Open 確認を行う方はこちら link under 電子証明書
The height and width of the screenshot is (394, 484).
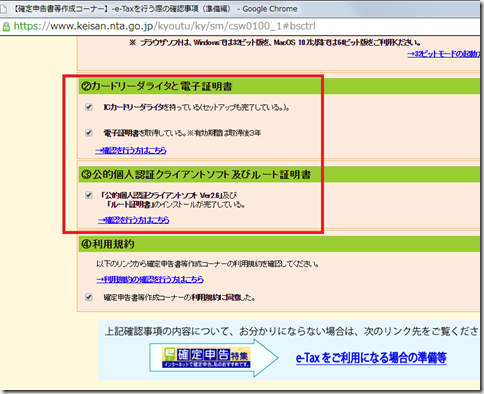coord(131,150)
